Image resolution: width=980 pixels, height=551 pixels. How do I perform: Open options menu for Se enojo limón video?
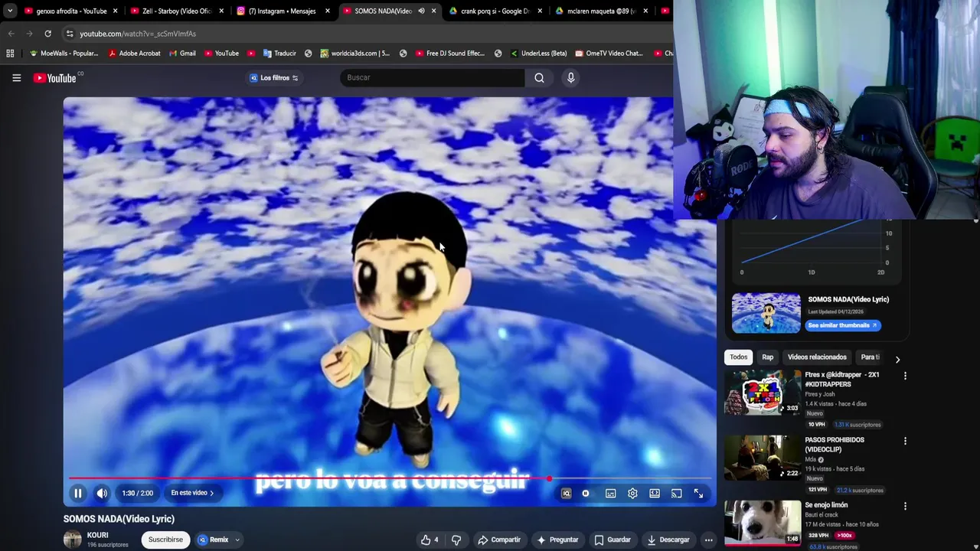[905, 506]
